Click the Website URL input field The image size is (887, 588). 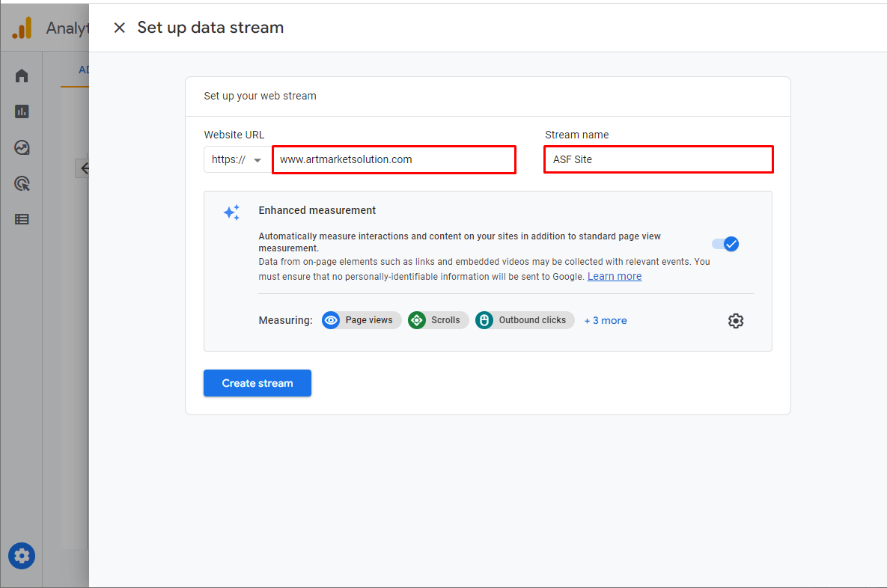[394, 159]
